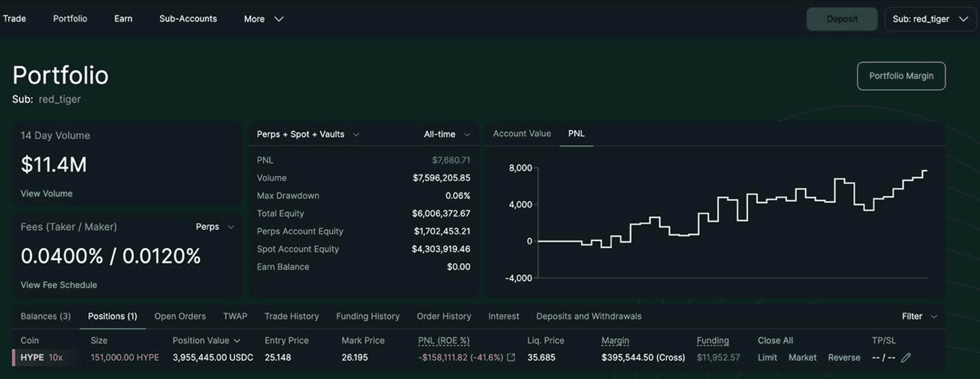The height and width of the screenshot is (379, 980).
Task: Close HYPE position with Limit
Action: 767,358
